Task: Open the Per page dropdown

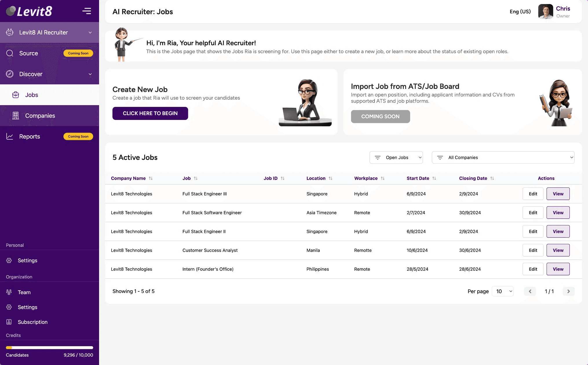Action: [503, 291]
